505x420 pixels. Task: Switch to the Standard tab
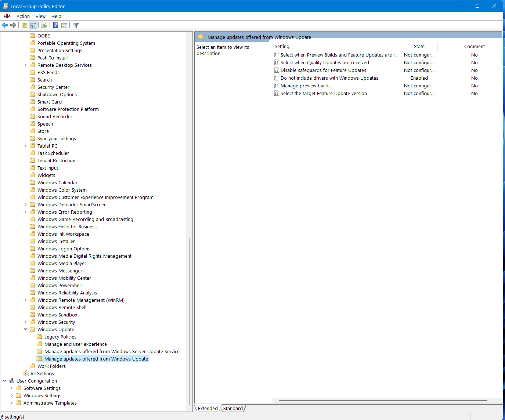click(x=233, y=408)
